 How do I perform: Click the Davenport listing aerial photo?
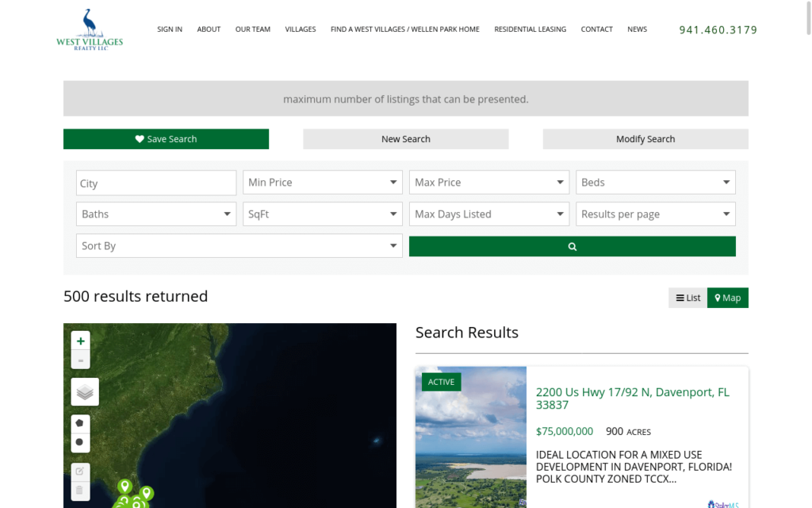471,437
